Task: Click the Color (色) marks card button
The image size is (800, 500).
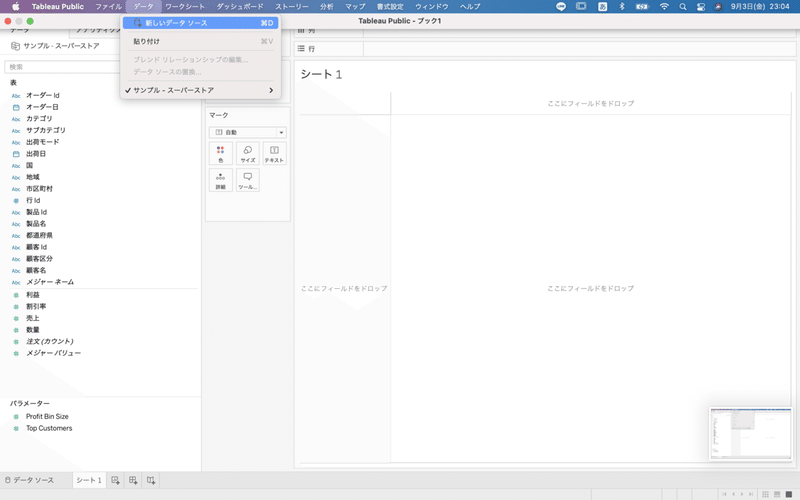Action: (x=220, y=154)
